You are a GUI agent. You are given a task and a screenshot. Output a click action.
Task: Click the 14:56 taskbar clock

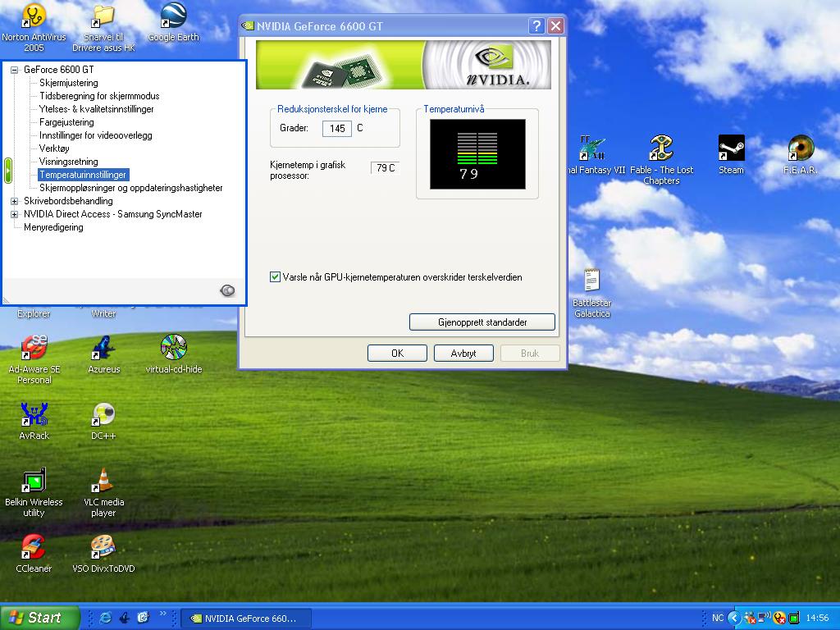pos(817,618)
